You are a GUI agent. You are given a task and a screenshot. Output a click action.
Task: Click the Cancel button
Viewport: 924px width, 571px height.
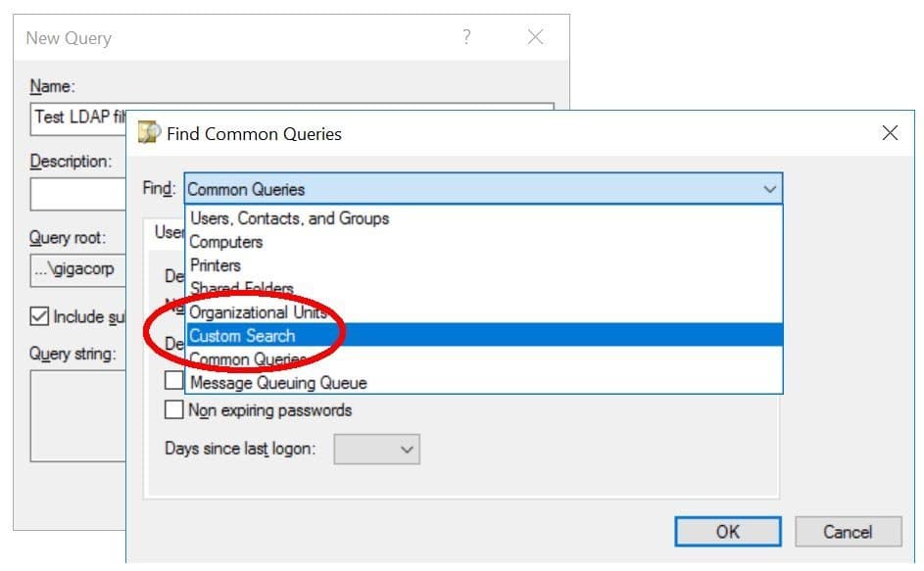[x=848, y=532]
